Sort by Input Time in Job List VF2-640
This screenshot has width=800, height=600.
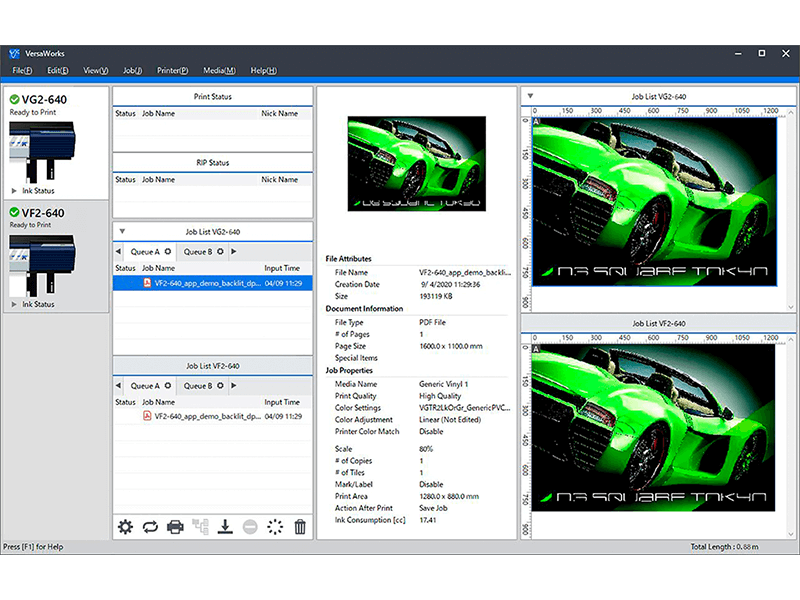282,402
